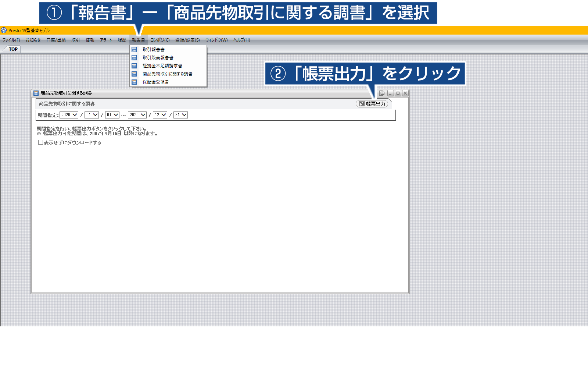Expand the end day dropdown showing 31
The image size is (588, 365).
coord(181,115)
